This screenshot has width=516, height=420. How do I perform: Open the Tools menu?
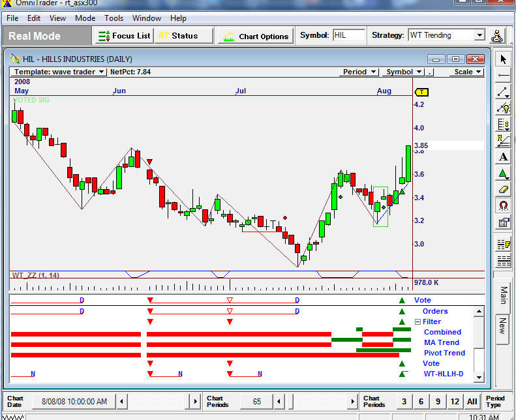coord(114,18)
